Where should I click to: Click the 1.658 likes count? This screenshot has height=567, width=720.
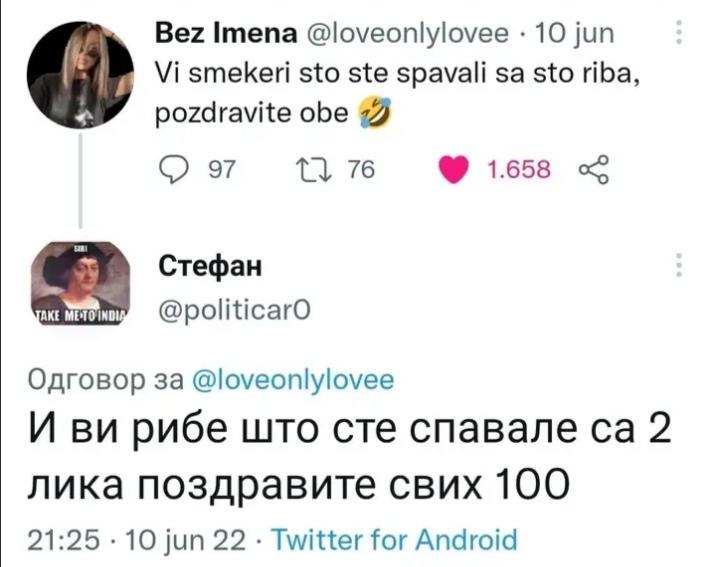tap(523, 171)
